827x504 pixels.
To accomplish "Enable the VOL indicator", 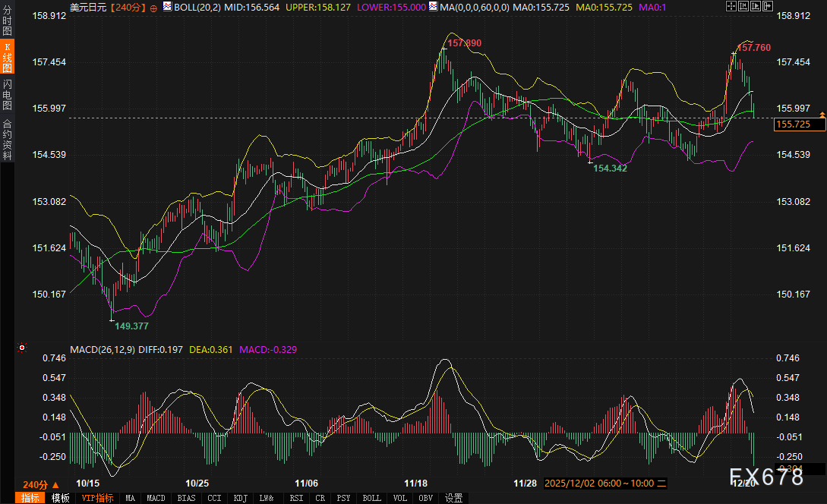I will 400,498.
